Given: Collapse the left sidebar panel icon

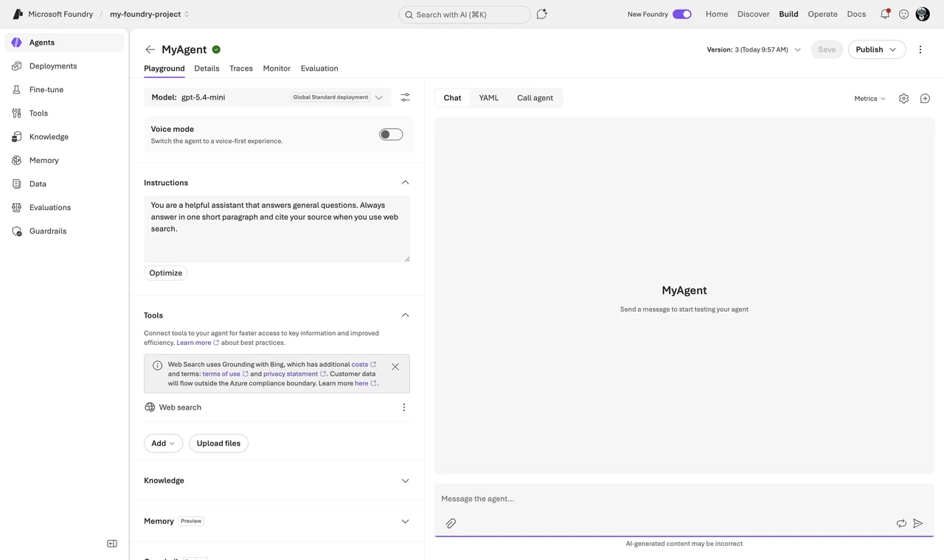Looking at the screenshot, I should point(112,544).
